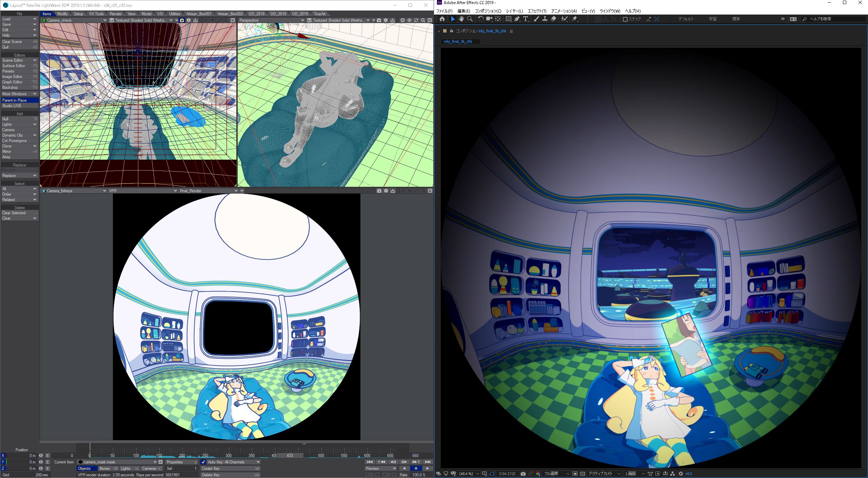Open the VPR render mode dropdown

[x=142, y=191]
